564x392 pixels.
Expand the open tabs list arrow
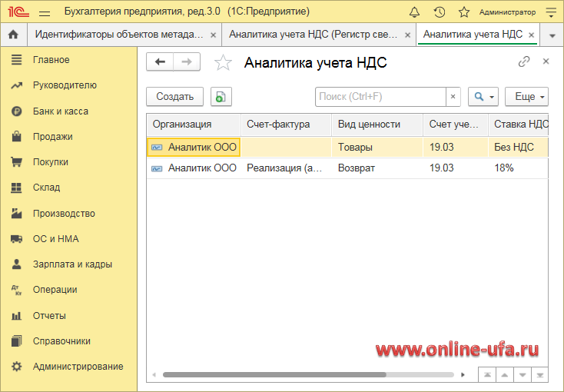[552, 35]
